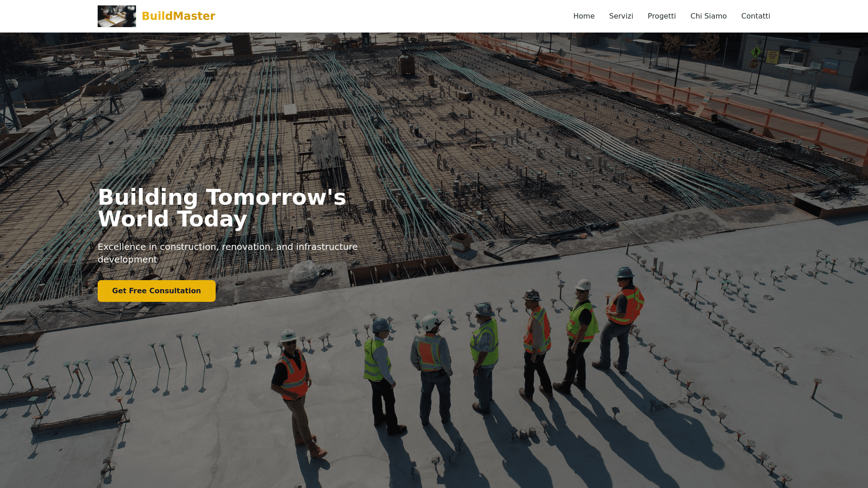Click the BuildMaster brand name text
Screen dimensions: 868x488
(178, 16)
